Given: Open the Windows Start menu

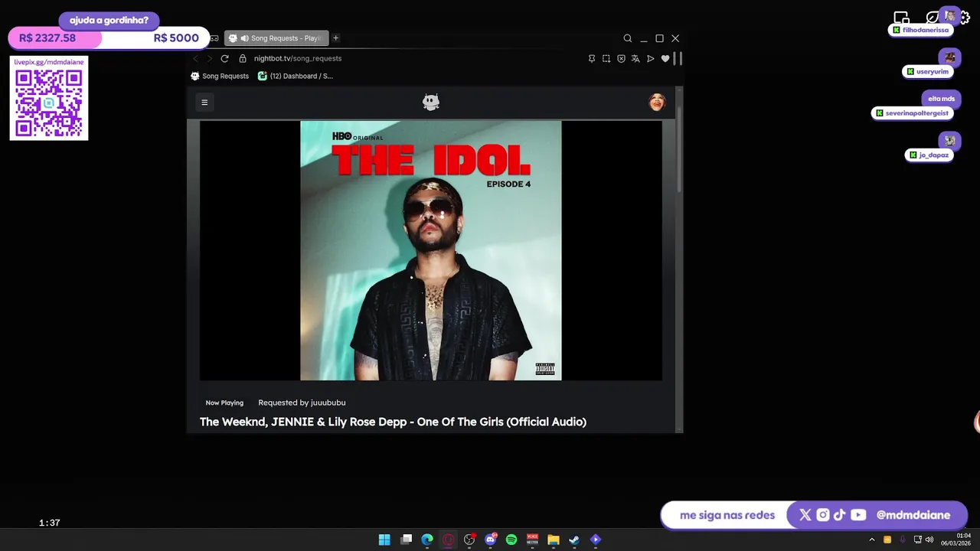Looking at the screenshot, I should 384,540.
